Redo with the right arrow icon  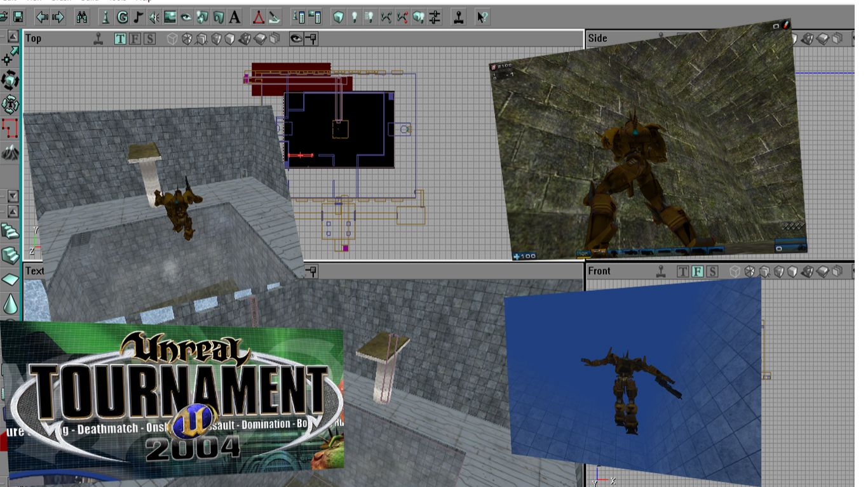pyautogui.click(x=58, y=17)
